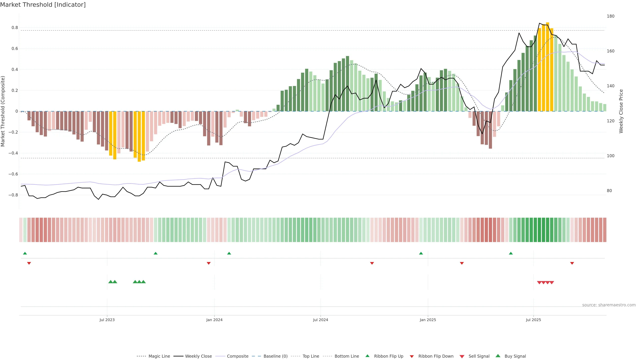Click the Ribbon Flip Down marker just before Jan 2024
The image size is (644, 362).
tap(209, 263)
